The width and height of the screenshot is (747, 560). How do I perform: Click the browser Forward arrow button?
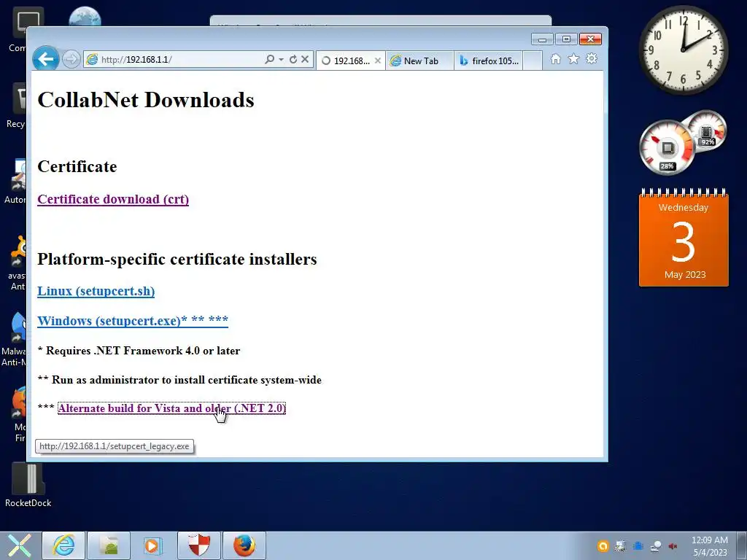(x=71, y=60)
